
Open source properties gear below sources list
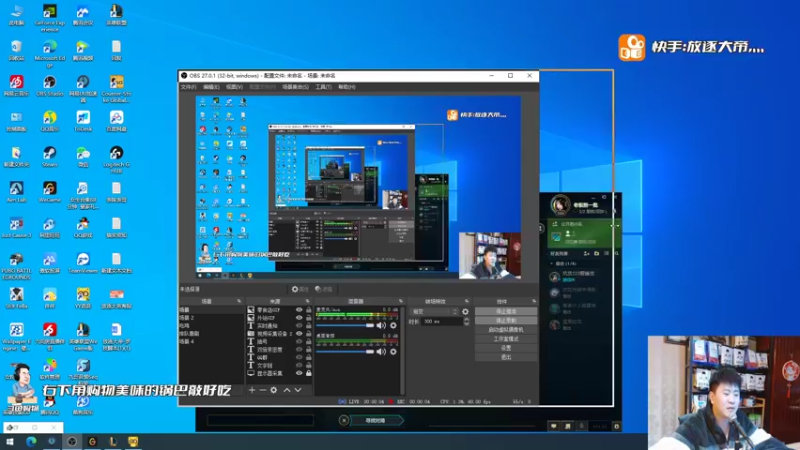274,390
